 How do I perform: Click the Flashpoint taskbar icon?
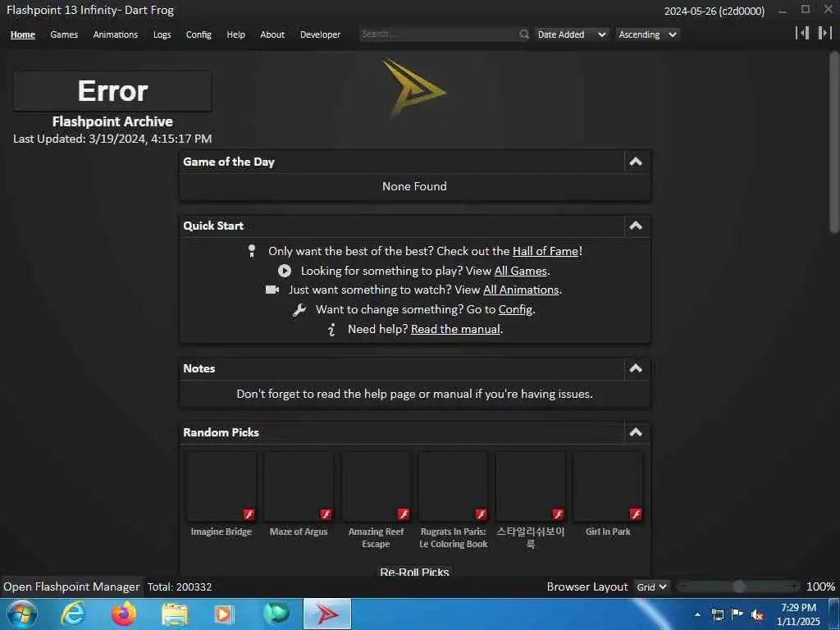[327, 614]
